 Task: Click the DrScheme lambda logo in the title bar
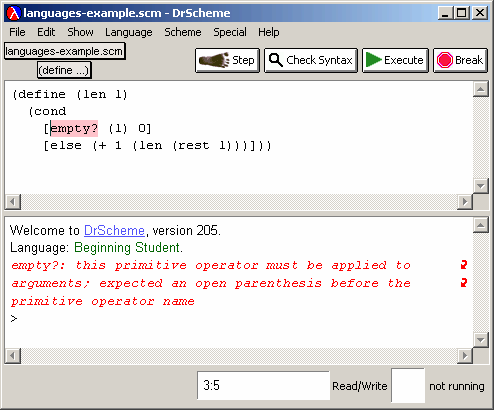pyautogui.click(x=14, y=13)
